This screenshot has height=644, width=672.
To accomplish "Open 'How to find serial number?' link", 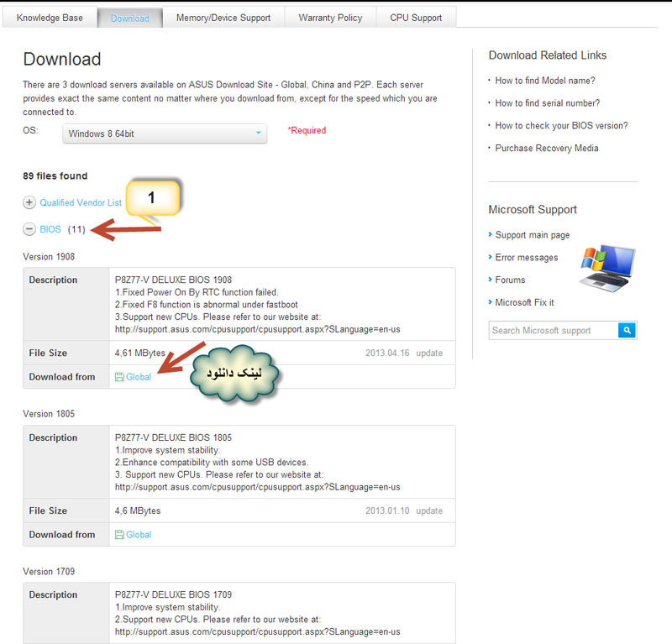I will pyautogui.click(x=548, y=102).
